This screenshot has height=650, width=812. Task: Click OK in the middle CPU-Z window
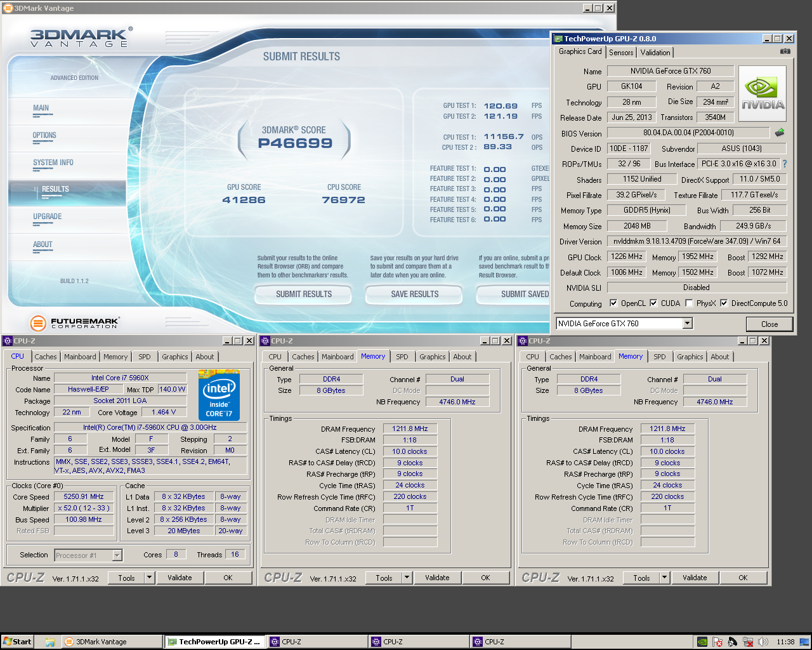pos(485,578)
